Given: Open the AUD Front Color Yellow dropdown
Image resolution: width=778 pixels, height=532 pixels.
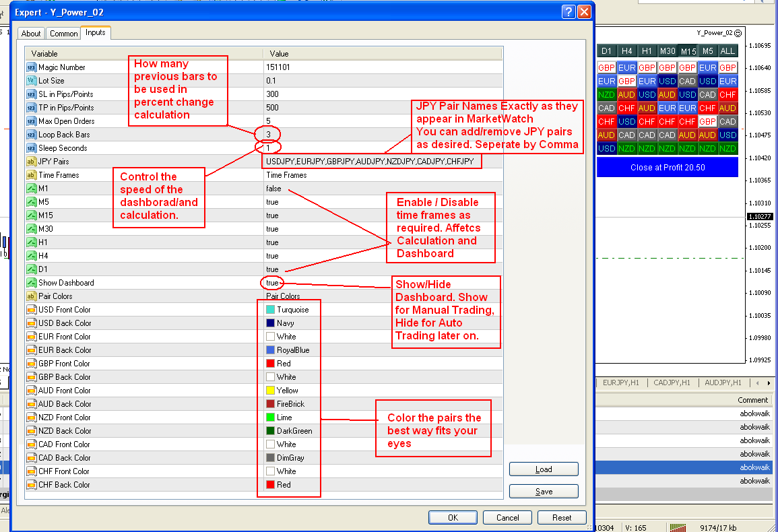Looking at the screenshot, I should coord(282,391).
